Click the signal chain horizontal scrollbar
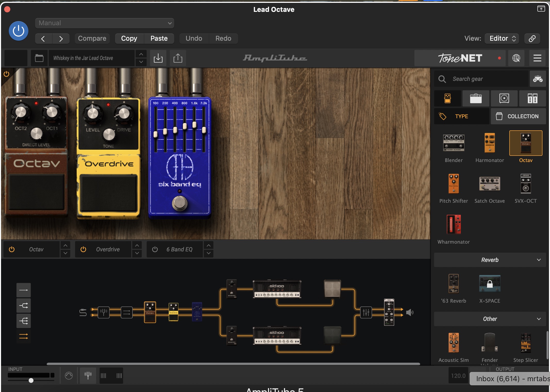 [x=233, y=364]
